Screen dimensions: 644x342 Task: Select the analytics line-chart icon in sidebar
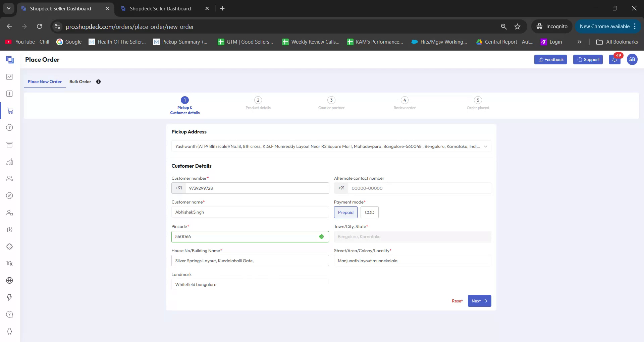[9, 77]
